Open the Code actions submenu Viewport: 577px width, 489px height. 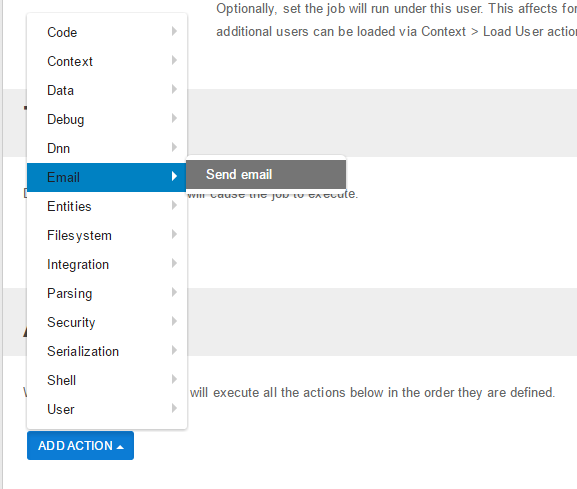[107, 32]
